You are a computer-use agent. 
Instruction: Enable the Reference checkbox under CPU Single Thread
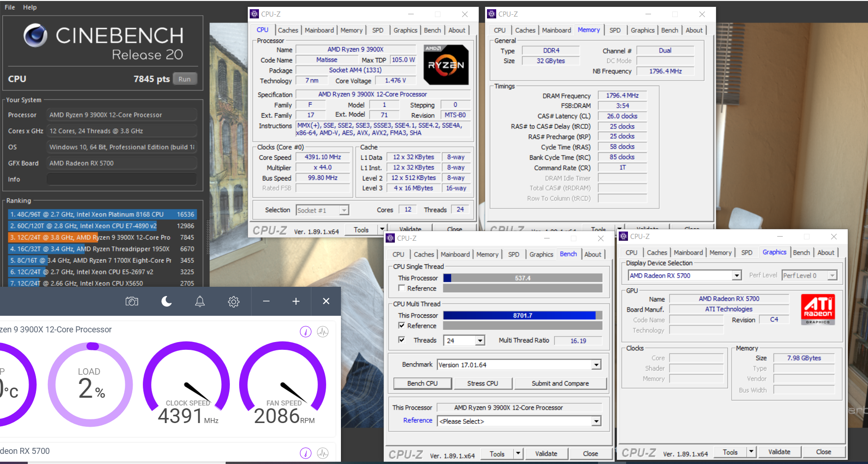[x=402, y=288]
